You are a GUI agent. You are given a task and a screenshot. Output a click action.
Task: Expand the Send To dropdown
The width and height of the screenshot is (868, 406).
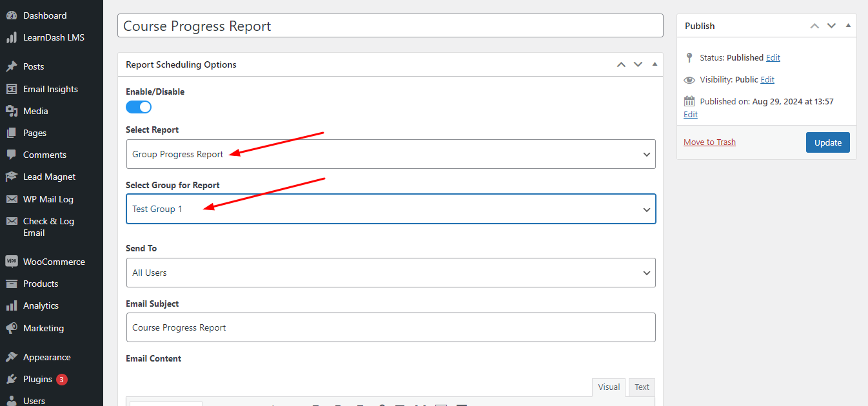tap(390, 273)
